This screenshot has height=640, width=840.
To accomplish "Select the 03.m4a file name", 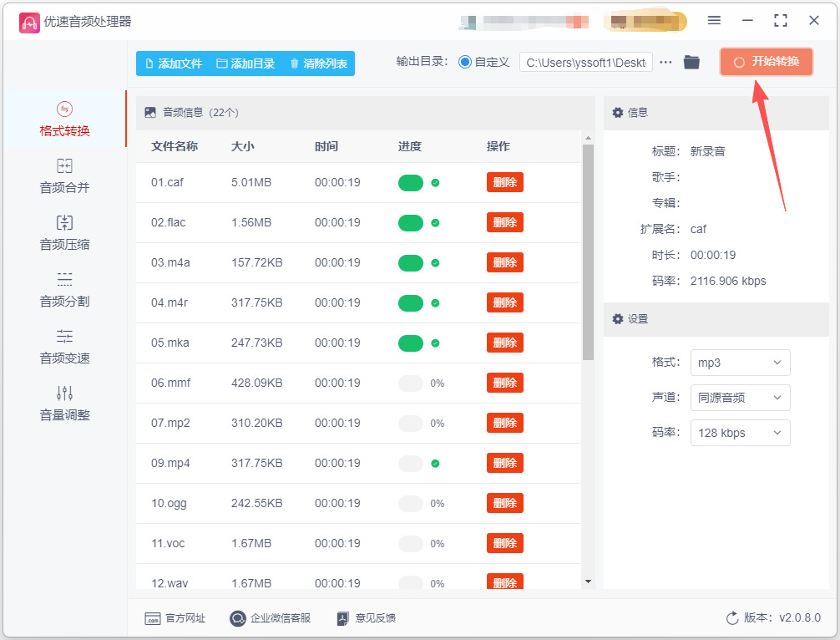I will tap(170, 262).
